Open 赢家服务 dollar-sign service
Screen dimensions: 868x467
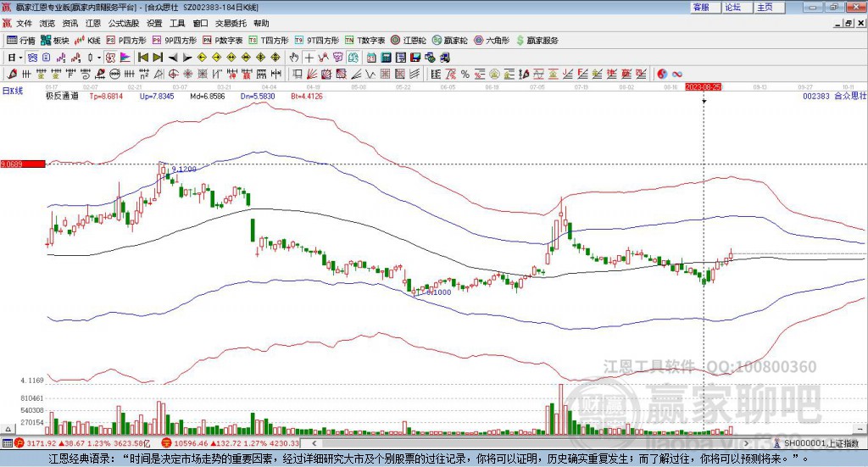pyautogui.click(x=537, y=41)
